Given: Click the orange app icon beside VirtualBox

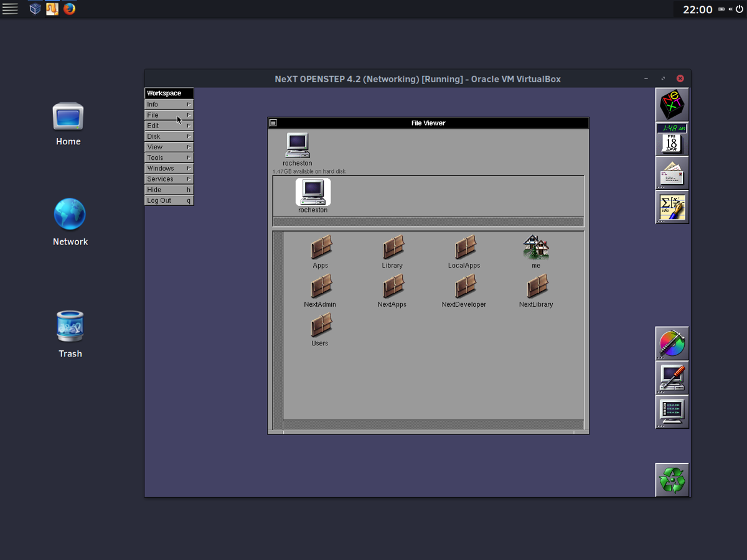Looking at the screenshot, I should [x=52, y=9].
